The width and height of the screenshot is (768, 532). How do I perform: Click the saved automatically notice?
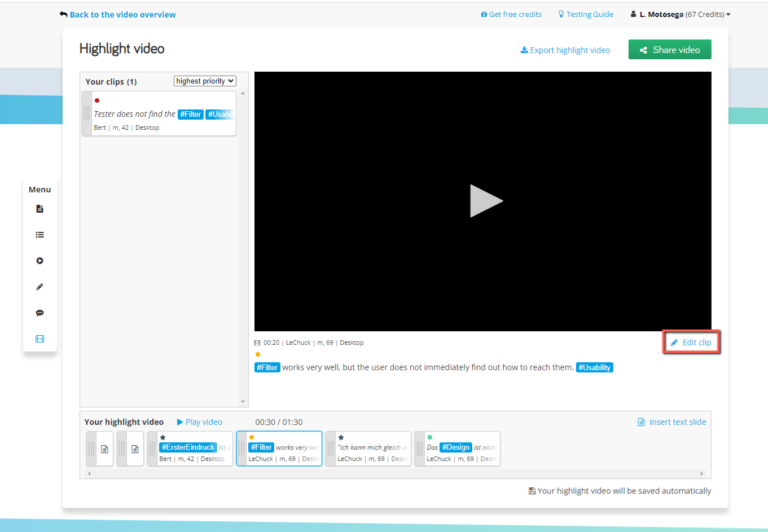coord(620,491)
